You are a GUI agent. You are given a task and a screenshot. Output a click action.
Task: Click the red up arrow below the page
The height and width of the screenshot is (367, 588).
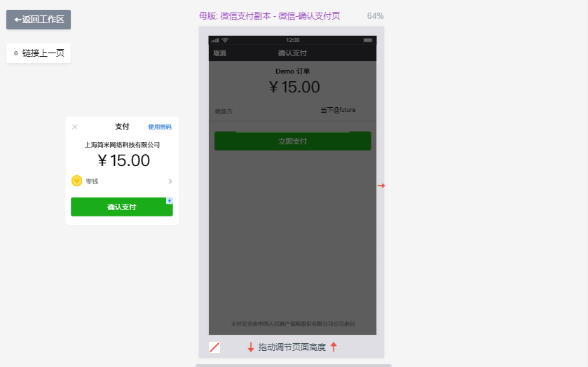coord(334,347)
